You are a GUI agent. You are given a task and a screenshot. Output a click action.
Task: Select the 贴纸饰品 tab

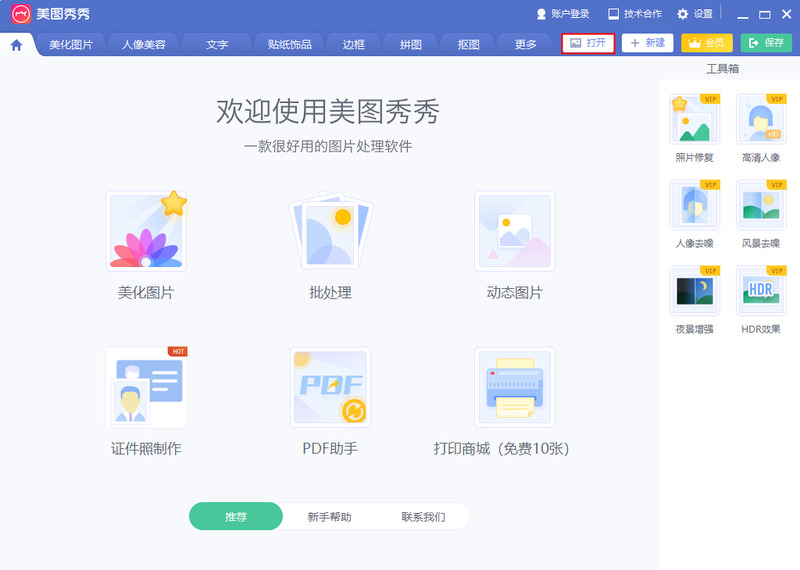click(289, 44)
